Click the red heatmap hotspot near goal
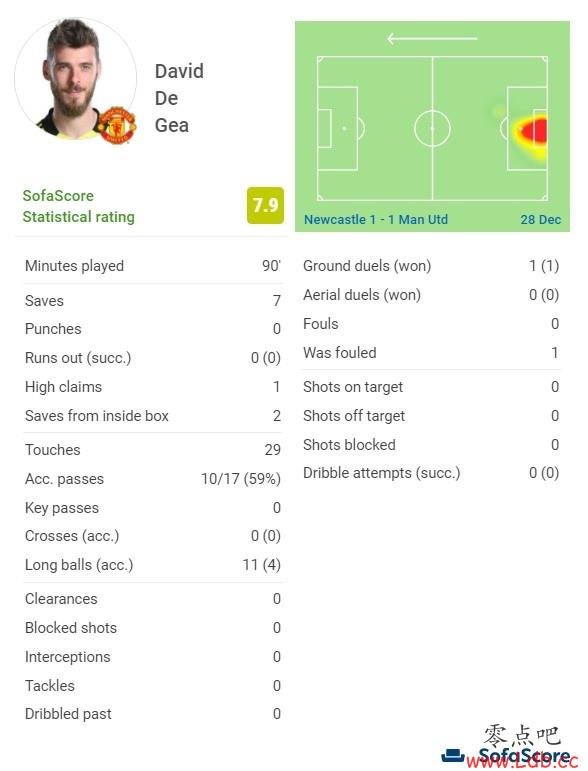Viewport: 588px width, 771px height. (534, 131)
